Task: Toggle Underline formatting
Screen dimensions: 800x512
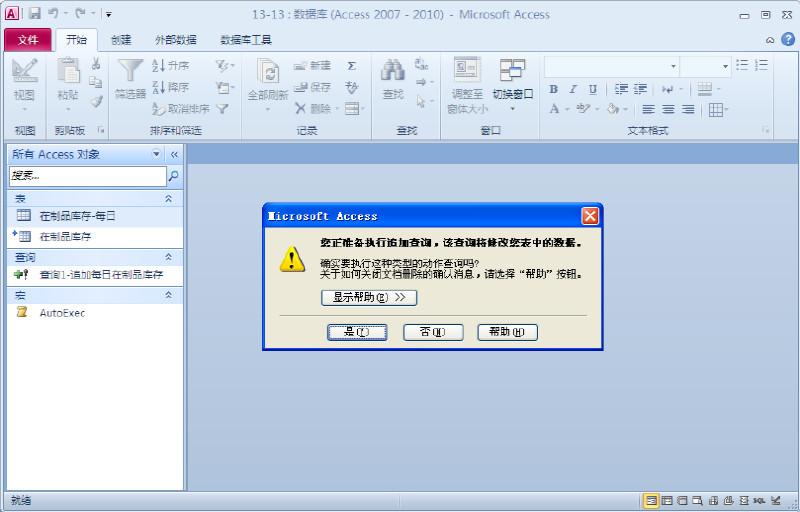Action: click(592, 90)
